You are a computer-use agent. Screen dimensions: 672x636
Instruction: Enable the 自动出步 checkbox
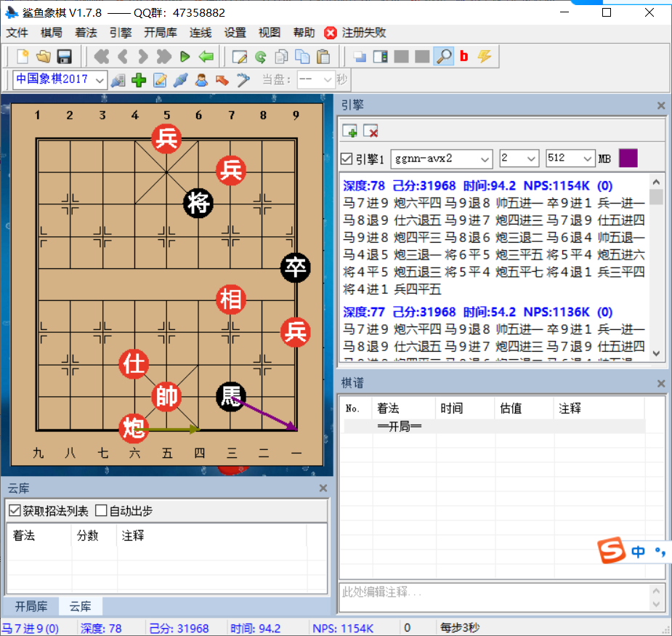pyautogui.click(x=101, y=511)
